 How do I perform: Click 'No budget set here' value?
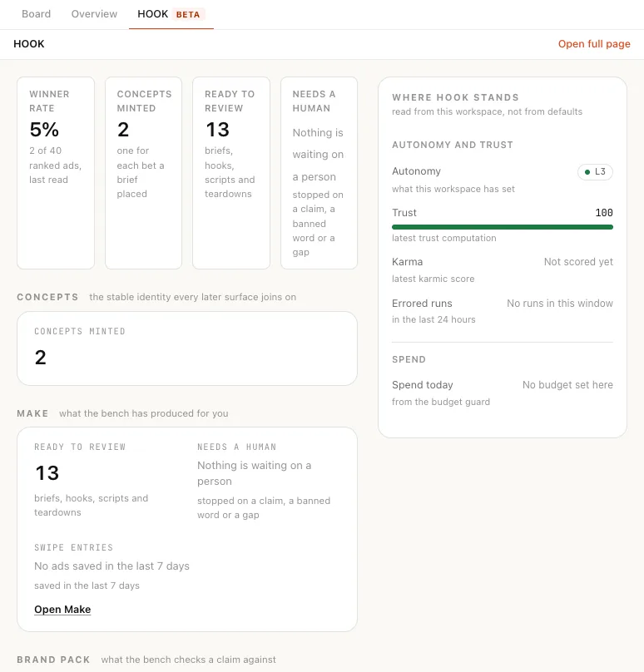567,385
